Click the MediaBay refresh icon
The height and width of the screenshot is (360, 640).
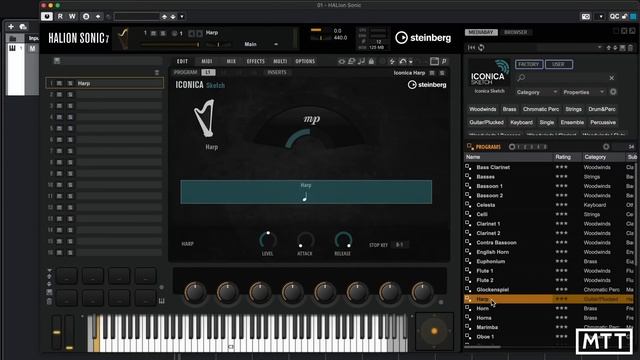coord(482,48)
